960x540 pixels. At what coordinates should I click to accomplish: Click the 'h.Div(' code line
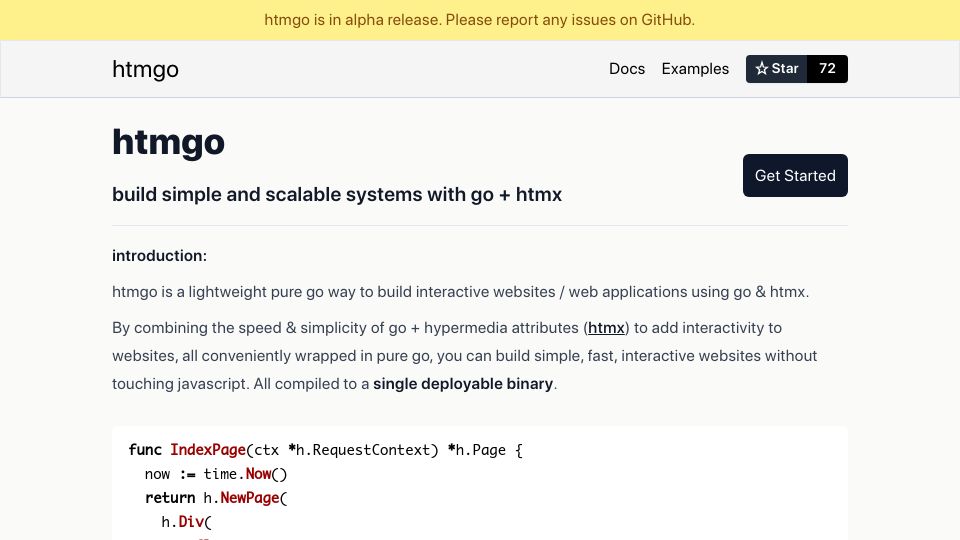pyautogui.click(x=186, y=522)
